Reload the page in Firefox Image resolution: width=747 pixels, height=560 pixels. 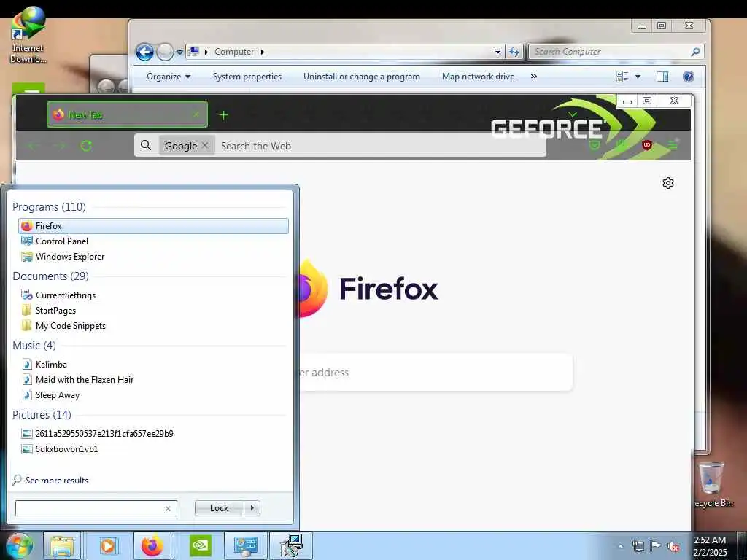pos(86,146)
